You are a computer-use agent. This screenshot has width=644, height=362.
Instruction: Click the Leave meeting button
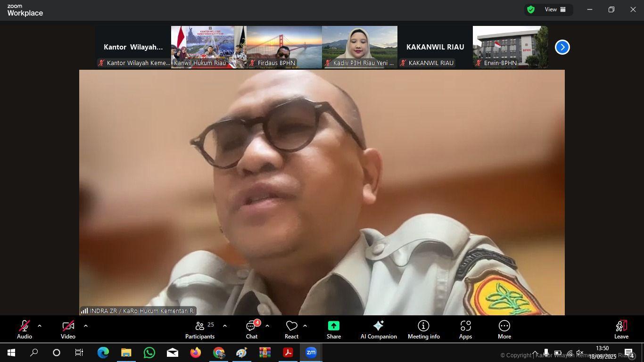[621, 329]
